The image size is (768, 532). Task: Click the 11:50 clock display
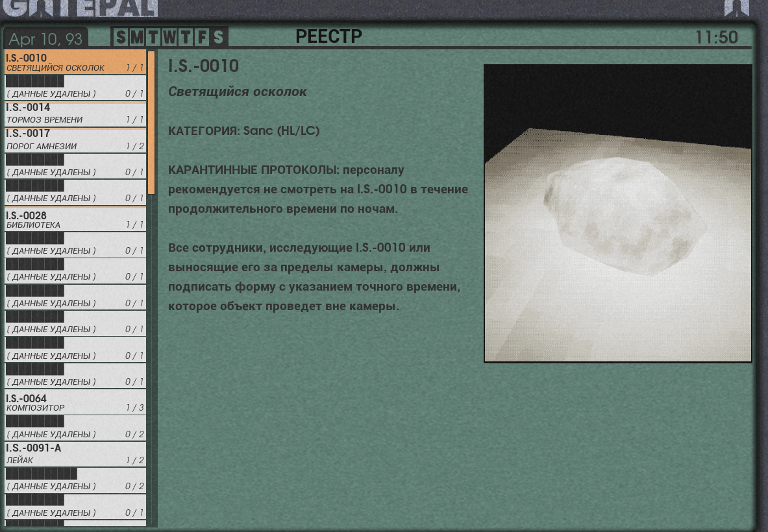[717, 37]
